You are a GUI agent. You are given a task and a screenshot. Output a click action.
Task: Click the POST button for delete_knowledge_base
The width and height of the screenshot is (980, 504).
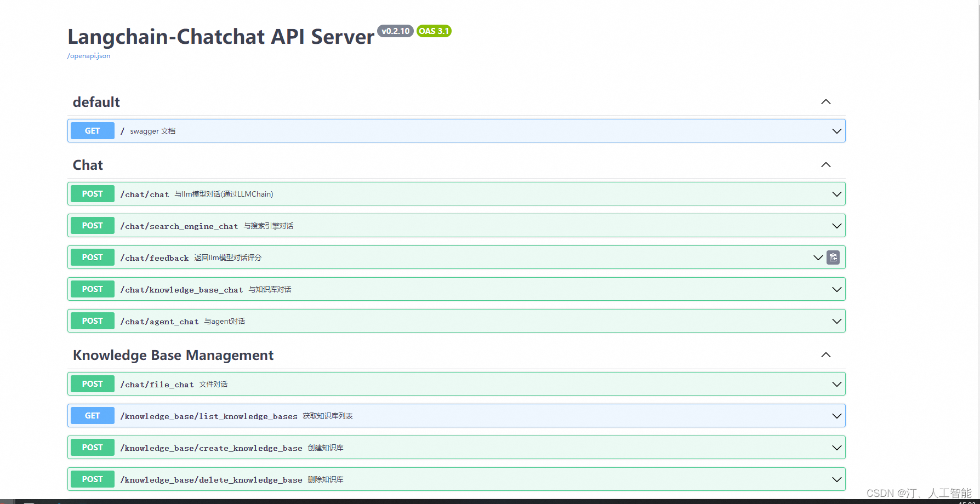click(93, 479)
